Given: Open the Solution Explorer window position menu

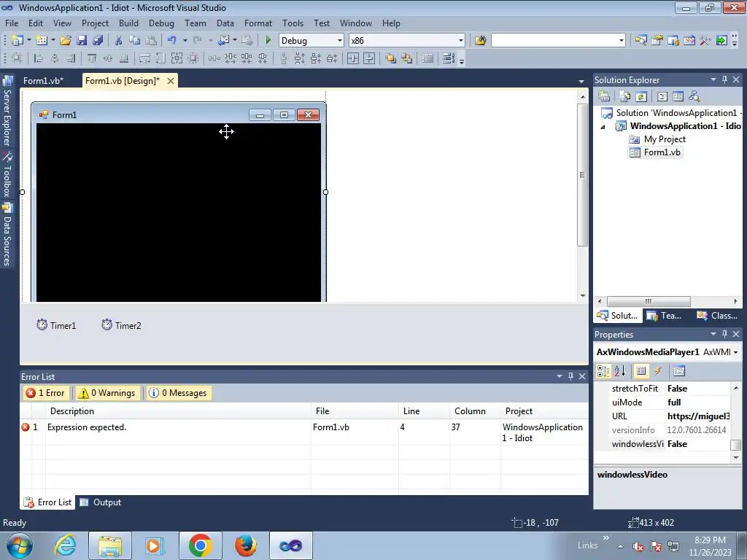Looking at the screenshot, I should (713, 79).
